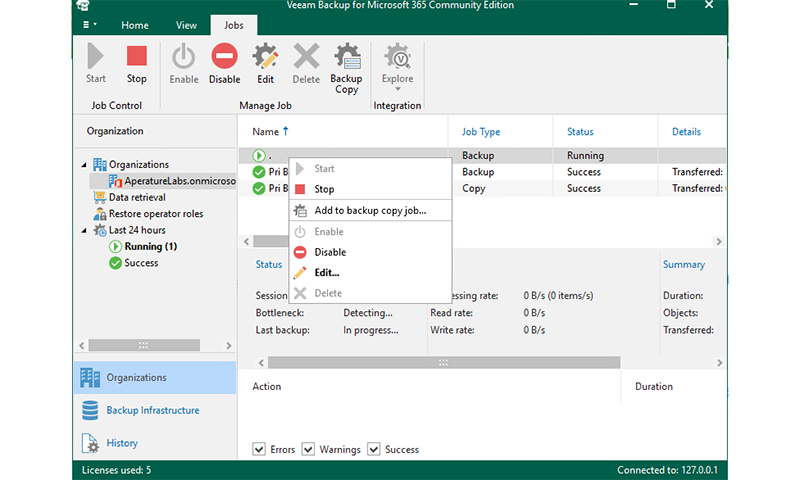Click the job list scroll left arrow
800x480 pixels.
click(246, 241)
